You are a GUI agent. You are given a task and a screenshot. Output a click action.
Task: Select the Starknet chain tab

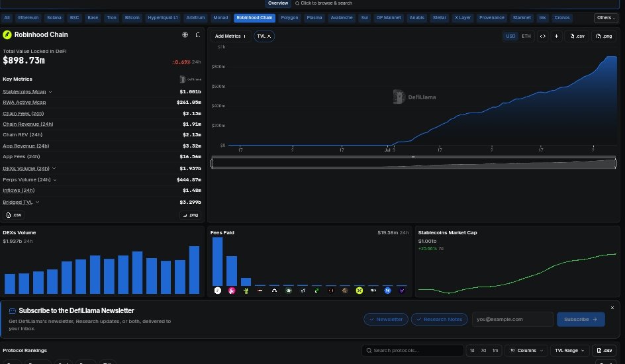click(x=522, y=18)
